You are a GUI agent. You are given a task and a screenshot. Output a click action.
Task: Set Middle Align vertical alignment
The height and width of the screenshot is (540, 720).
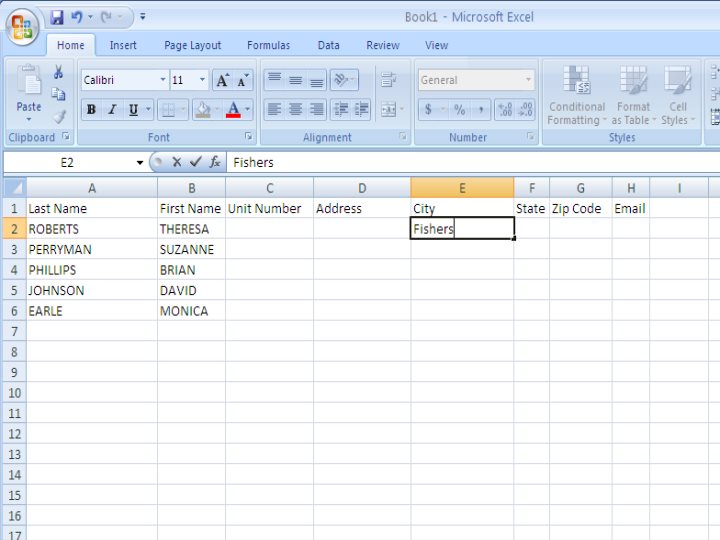point(296,80)
